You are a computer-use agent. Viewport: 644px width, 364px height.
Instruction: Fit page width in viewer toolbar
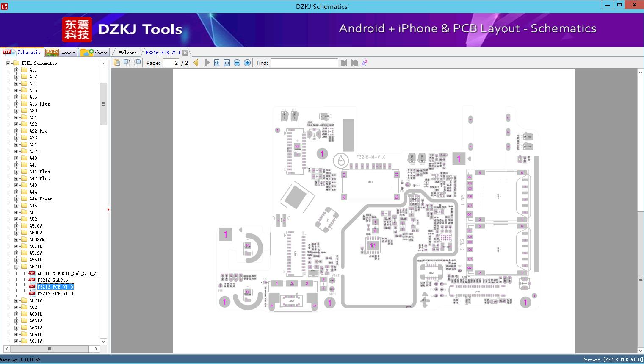(x=217, y=63)
